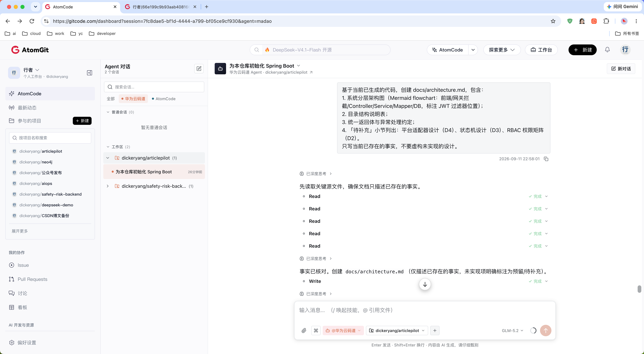
Task: Collapse the left sidebar panel
Action: click(x=90, y=73)
